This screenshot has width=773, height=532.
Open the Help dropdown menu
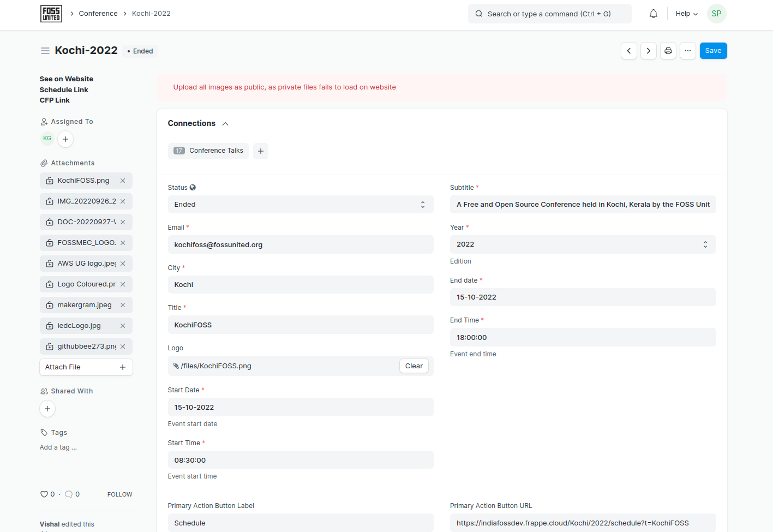tap(686, 14)
